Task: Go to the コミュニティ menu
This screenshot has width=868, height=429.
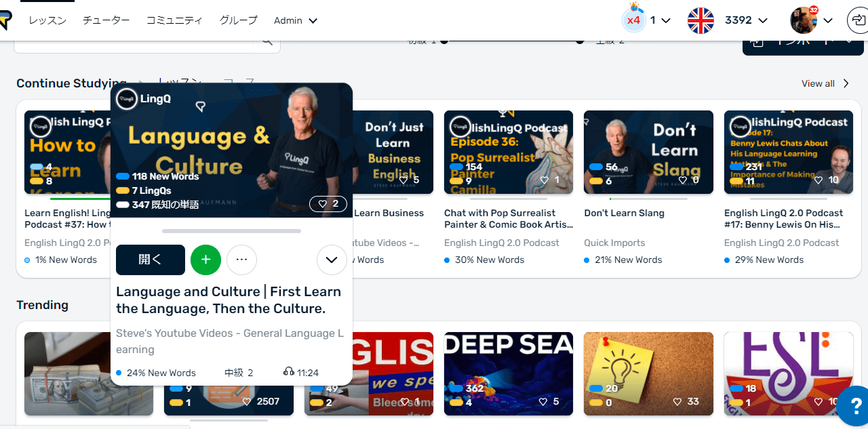Action: [174, 20]
